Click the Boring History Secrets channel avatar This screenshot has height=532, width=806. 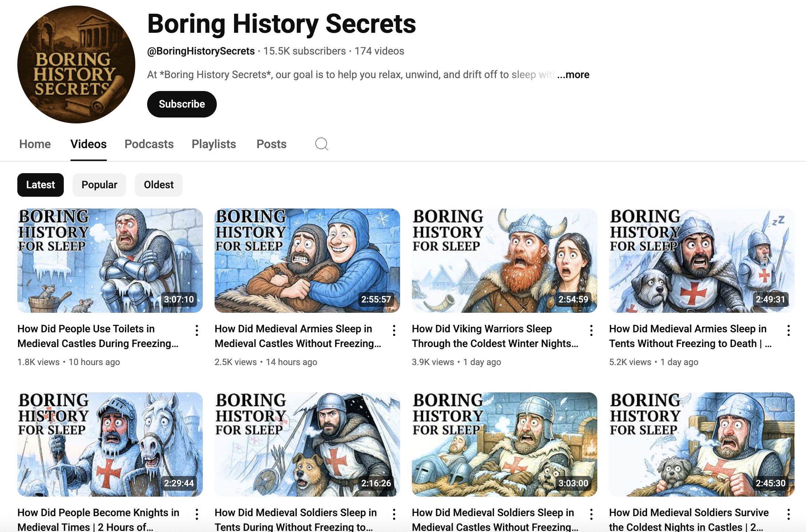click(76, 64)
